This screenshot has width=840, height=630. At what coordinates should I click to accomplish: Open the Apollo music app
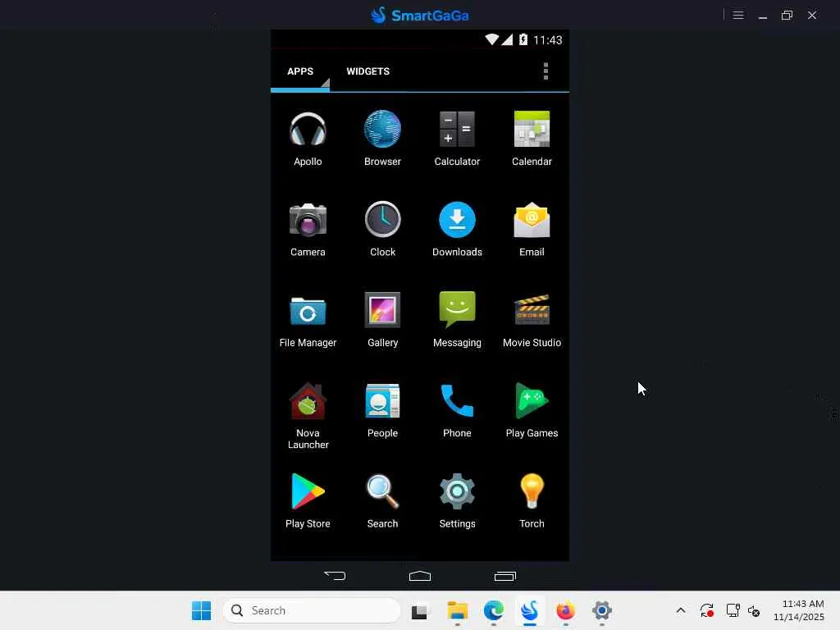tap(308, 139)
